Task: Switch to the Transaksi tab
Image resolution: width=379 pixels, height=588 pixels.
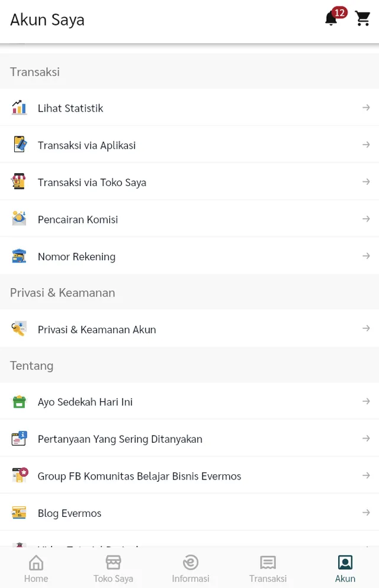Action: pos(267,567)
